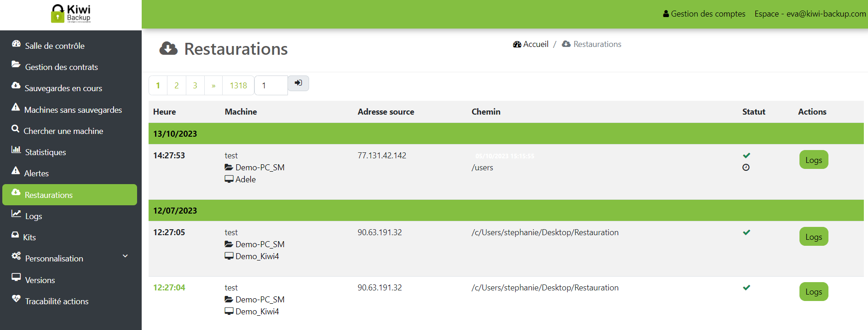The height and width of the screenshot is (330, 868).
Task: Click the Kits drive icon
Action: coord(15,235)
